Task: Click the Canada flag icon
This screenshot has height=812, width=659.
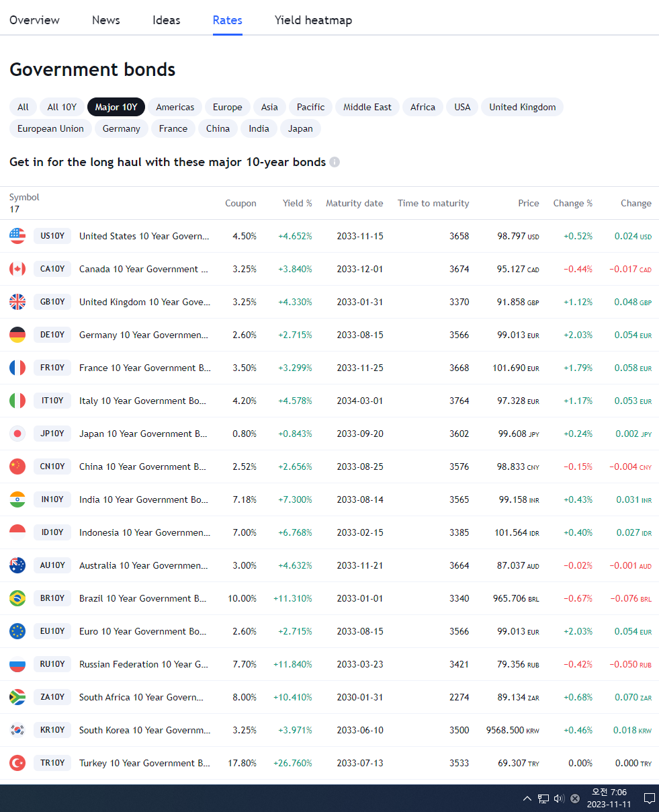Action: pos(17,269)
